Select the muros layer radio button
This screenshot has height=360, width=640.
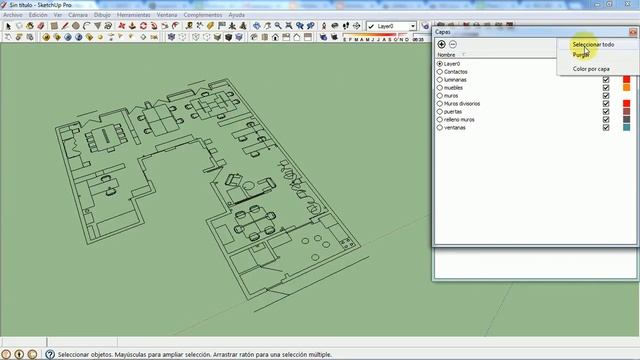(440, 96)
